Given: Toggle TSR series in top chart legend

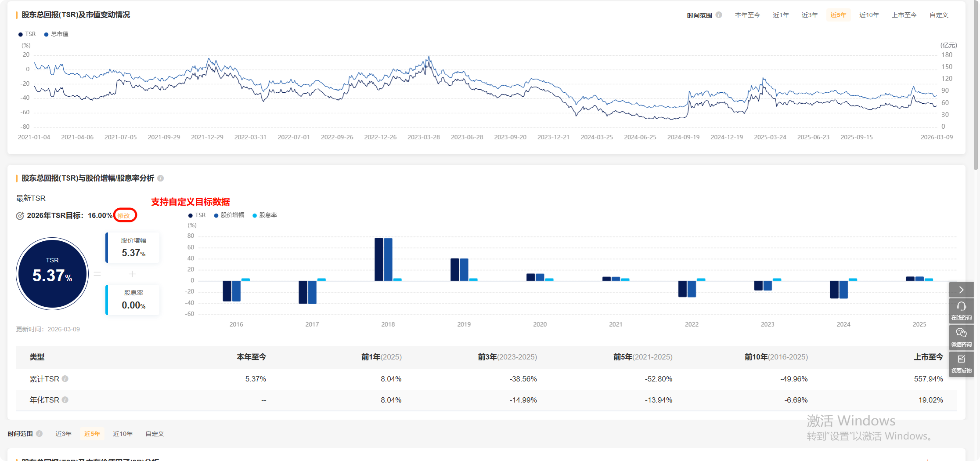Looking at the screenshot, I should tap(27, 34).
